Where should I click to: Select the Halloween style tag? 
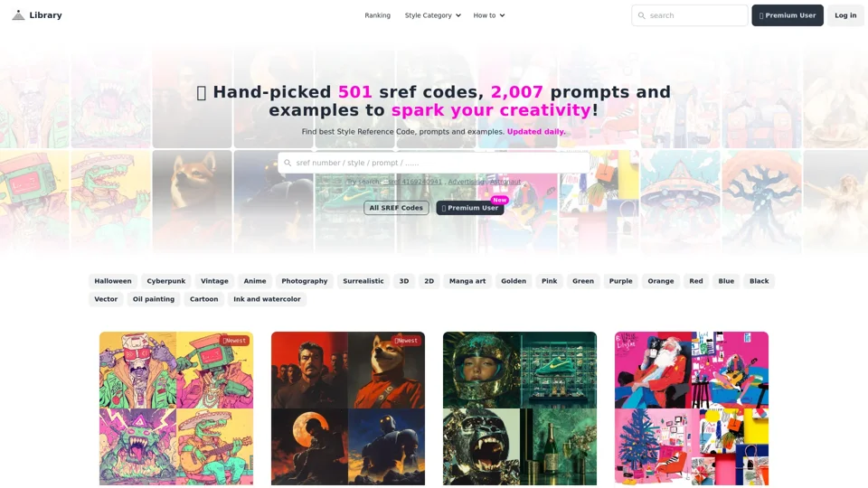[113, 281]
